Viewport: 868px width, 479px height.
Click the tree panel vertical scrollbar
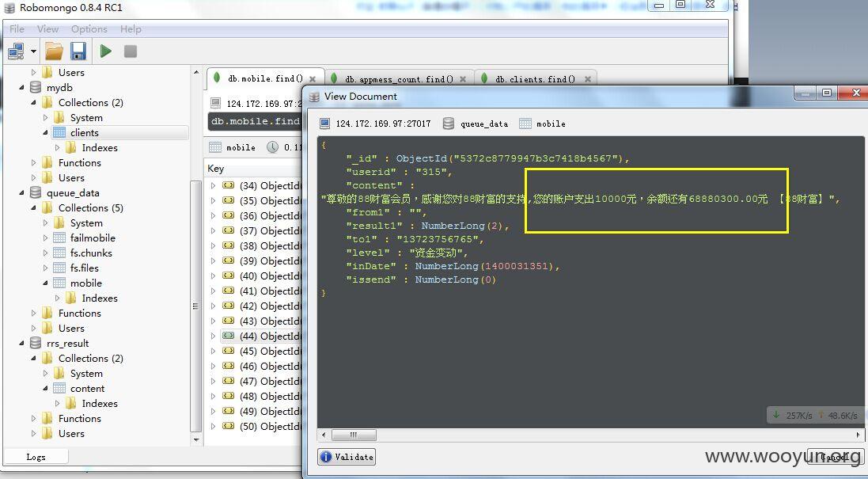(196, 306)
